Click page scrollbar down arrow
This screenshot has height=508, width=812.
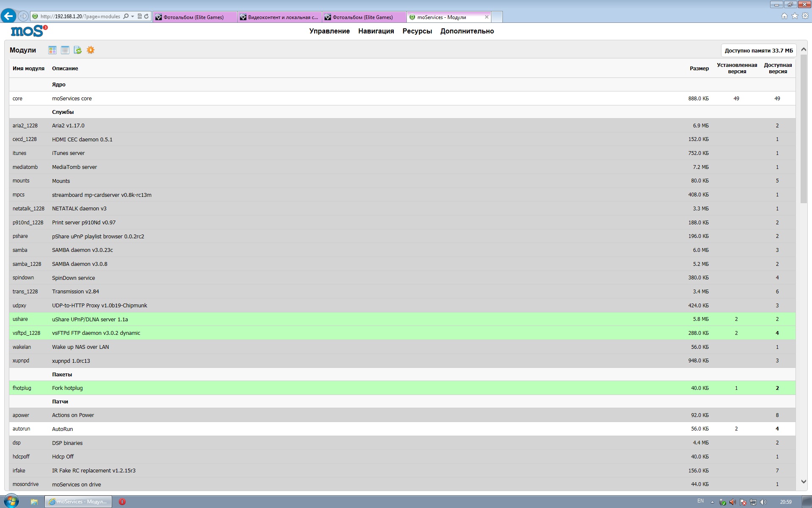[x=804, y=482]
